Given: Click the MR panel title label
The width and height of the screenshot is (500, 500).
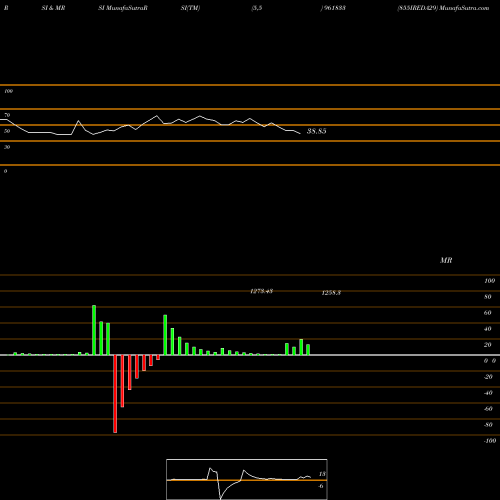Looking at the screenshot, I should tap(446, 260).
